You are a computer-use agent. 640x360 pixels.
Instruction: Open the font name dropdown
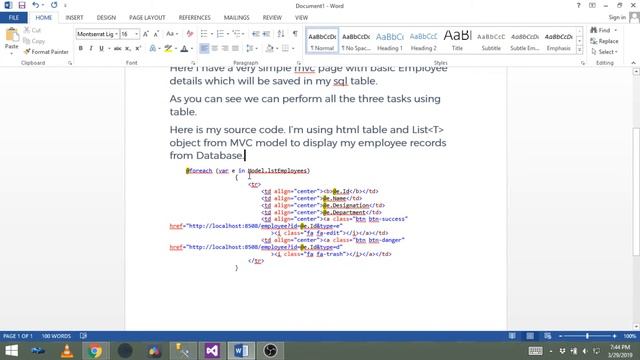click(x=116, y=34)
